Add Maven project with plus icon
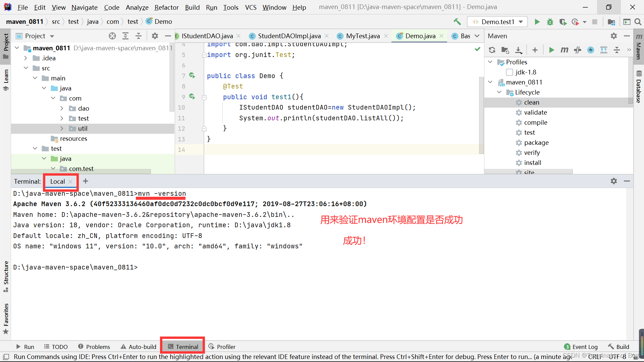The height and width of the screenshot is (362, 644). (x=535, y=50)
